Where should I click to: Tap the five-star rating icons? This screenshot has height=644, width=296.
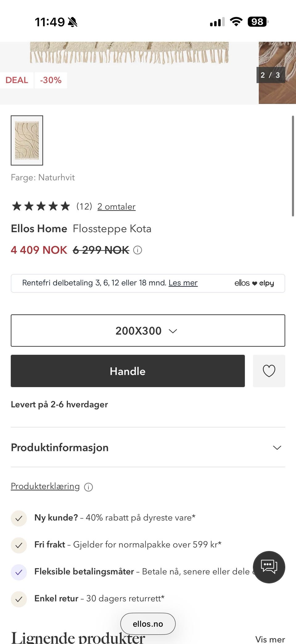pos(41,206)
